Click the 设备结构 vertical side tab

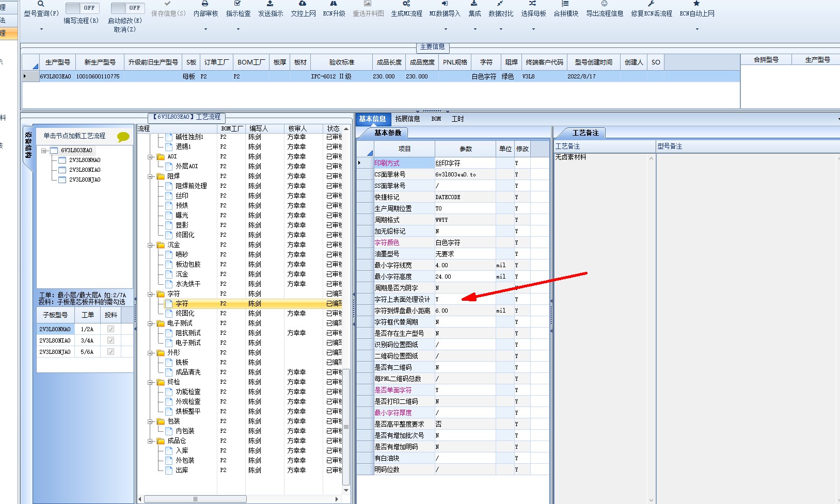28,145
